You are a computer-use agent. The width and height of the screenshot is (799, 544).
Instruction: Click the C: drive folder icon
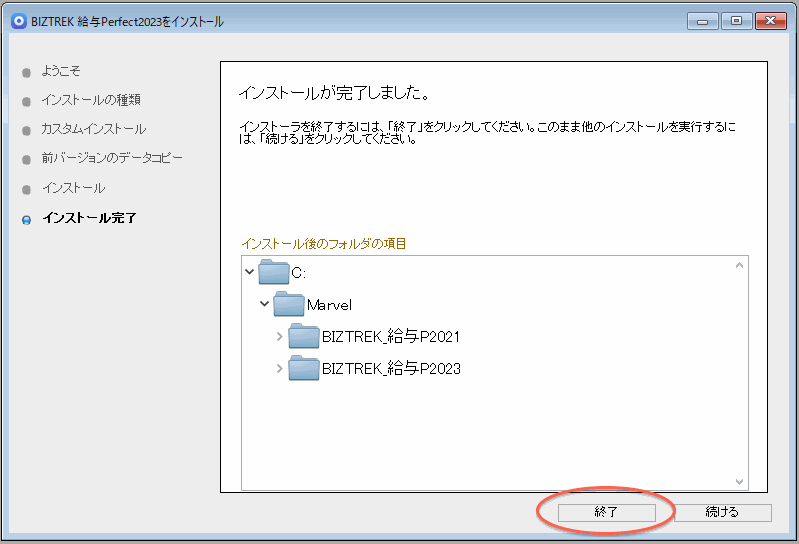tap(273, 272)
